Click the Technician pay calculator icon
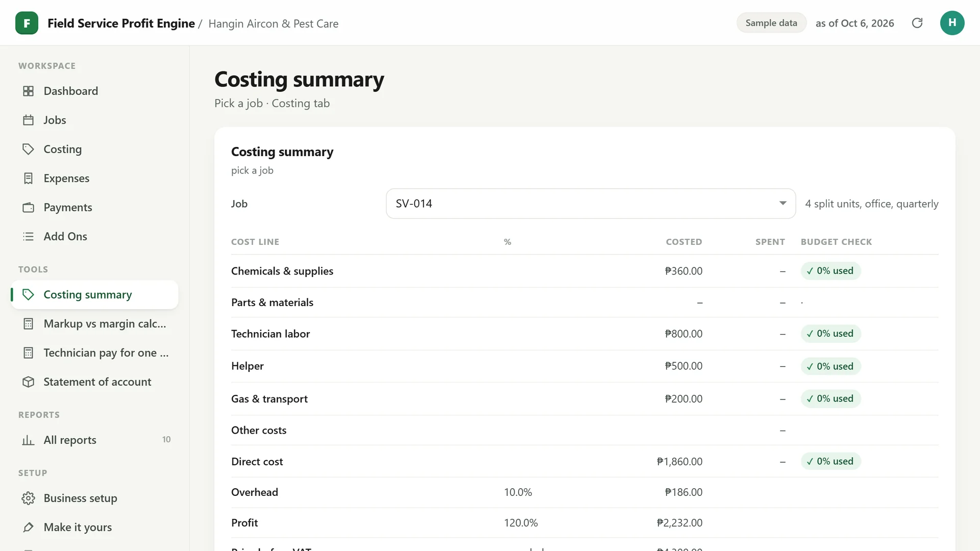 click(29, 353)
